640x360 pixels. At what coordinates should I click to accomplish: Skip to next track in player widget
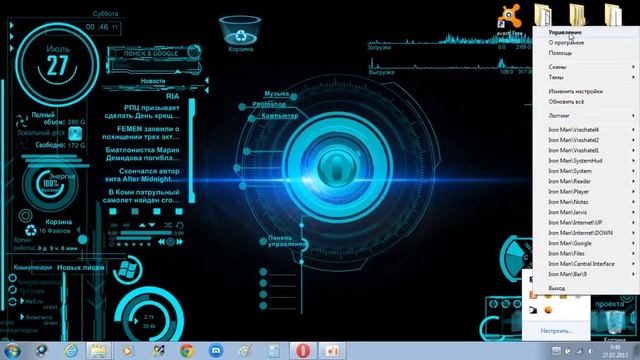pos(179,242)
